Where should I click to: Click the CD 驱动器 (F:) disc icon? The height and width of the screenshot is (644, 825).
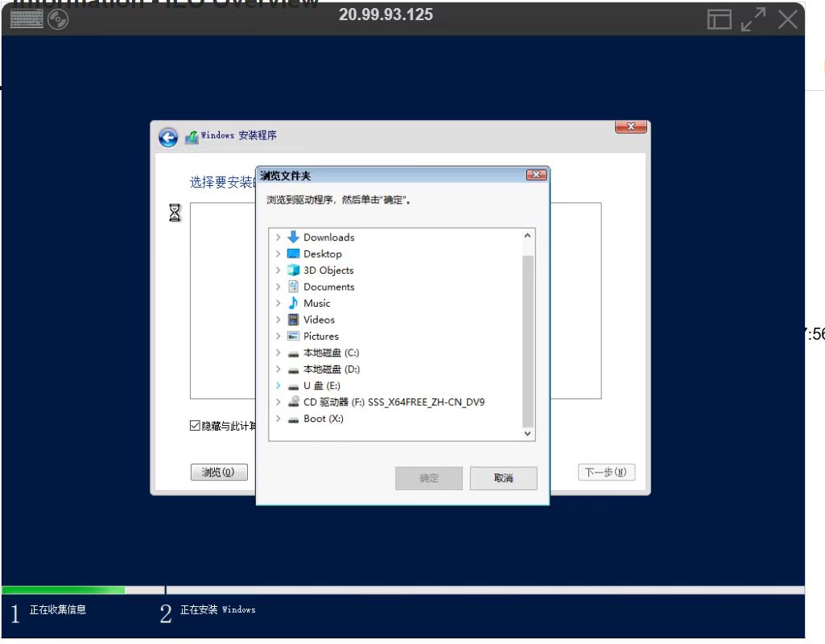(293, 402)
